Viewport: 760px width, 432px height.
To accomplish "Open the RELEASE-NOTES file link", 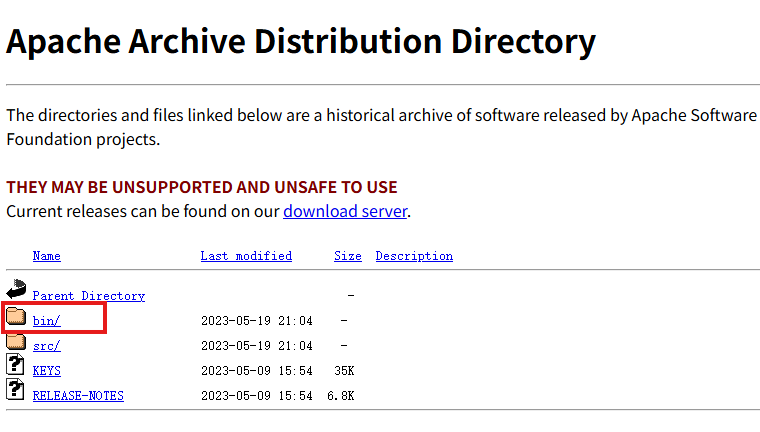I will pos(78,396).
